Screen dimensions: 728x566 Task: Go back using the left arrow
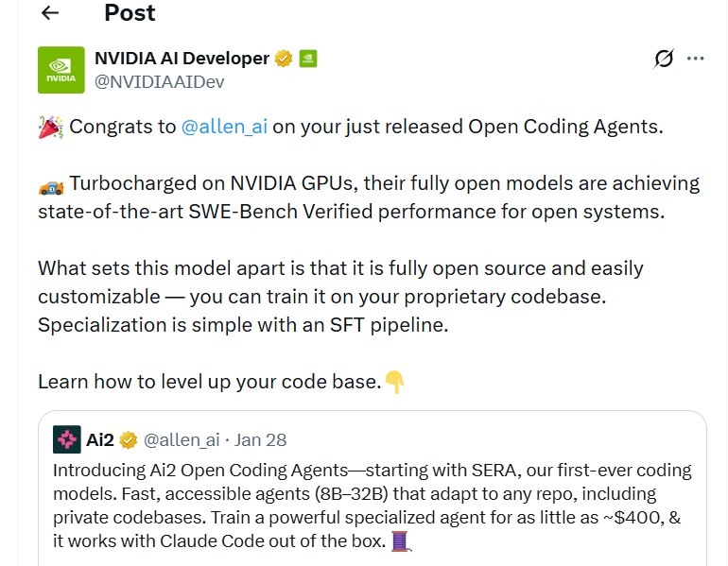pyautogui.click(x=50, y=12)
